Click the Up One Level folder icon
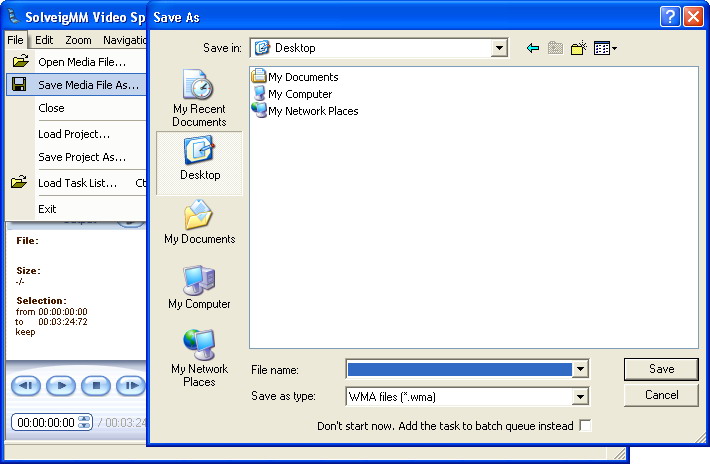Viewport: 710px width, 464px height. 556,48
